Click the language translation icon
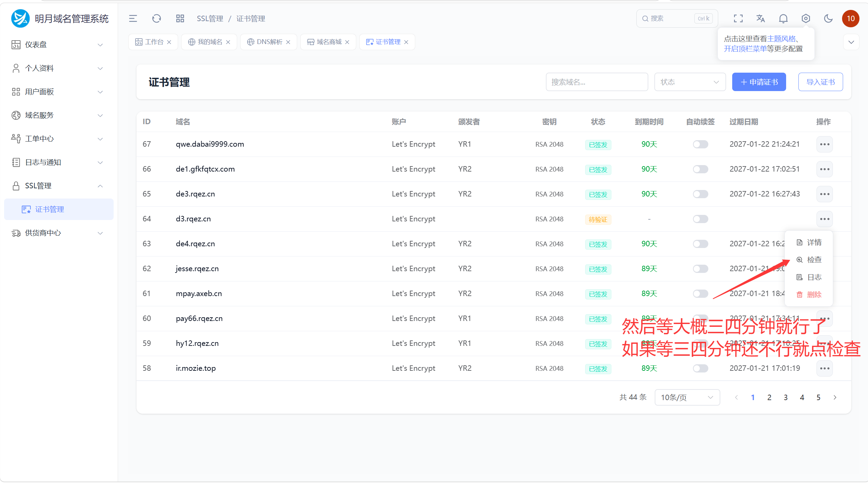The height and width of the screenshot is (483, 868). coord(761,18)
